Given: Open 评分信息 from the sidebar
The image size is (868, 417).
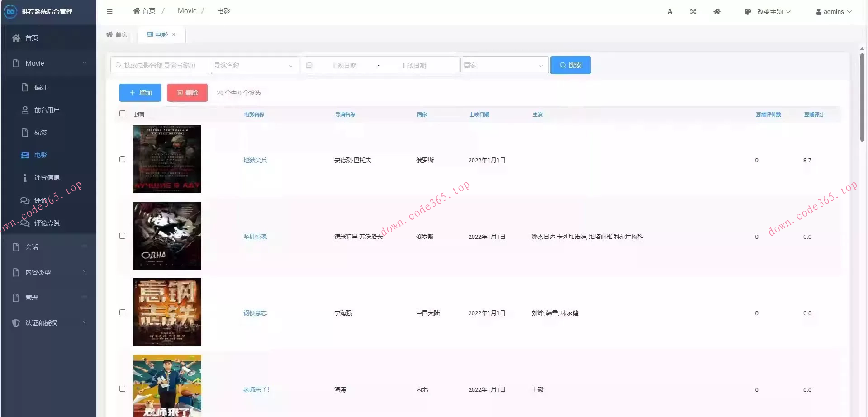Looking at the screenshot, I should (x=47, y=178).
